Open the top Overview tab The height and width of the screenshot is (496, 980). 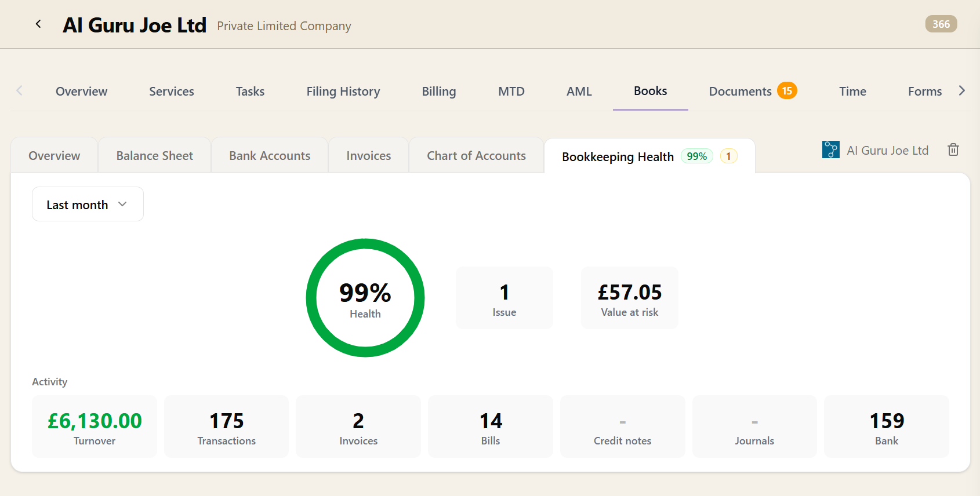pos(81,92)
